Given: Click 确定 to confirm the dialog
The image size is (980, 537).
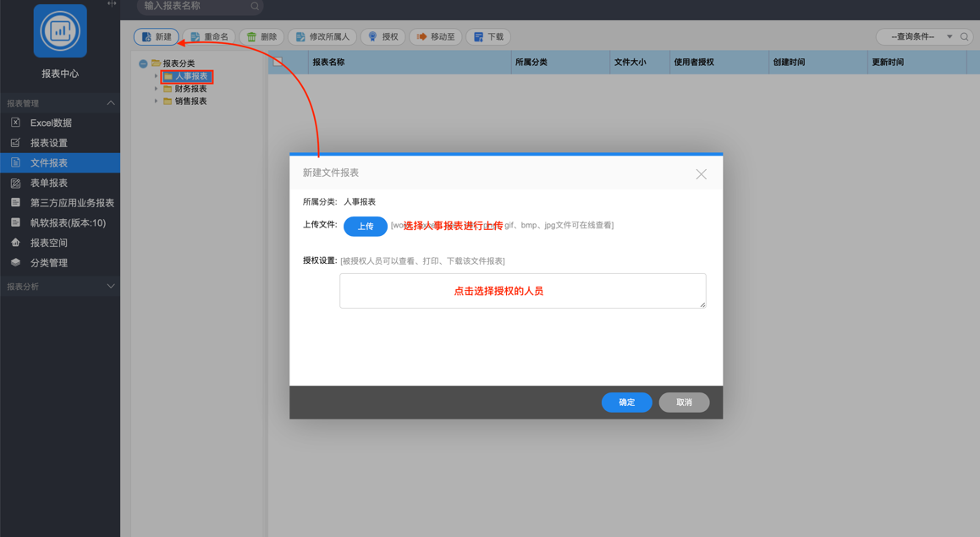Looking at the screenshot, I should click(x=626, y=403).
